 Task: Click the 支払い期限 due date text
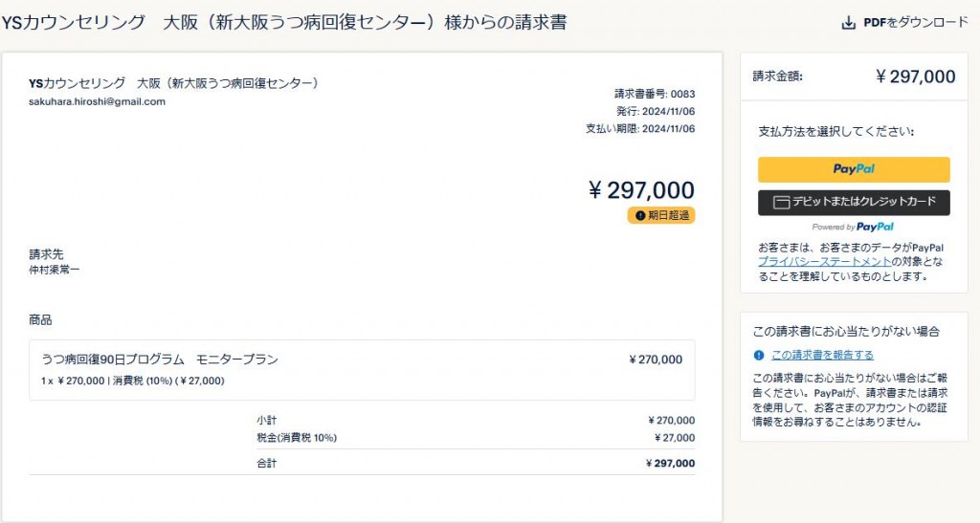coord(640,129)
